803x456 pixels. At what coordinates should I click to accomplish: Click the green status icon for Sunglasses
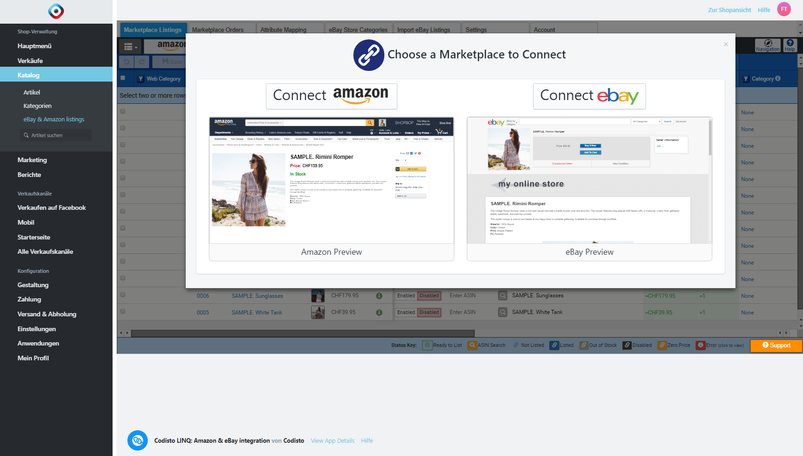coord(379,296)
